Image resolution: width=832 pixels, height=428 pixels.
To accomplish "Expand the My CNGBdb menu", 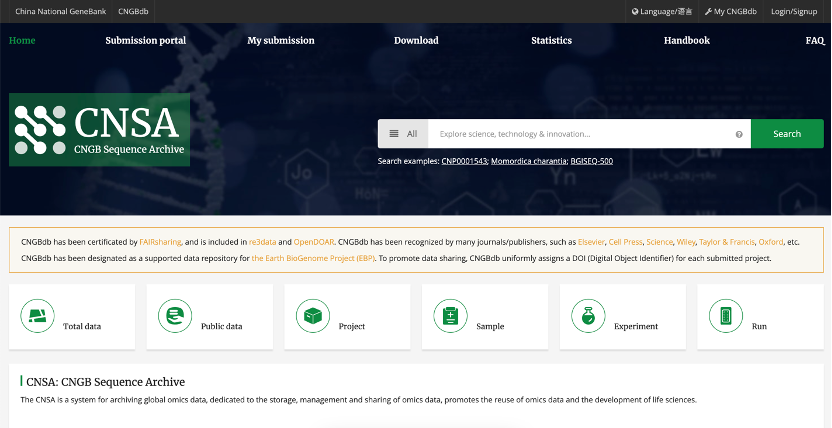I will pos(732,11).
